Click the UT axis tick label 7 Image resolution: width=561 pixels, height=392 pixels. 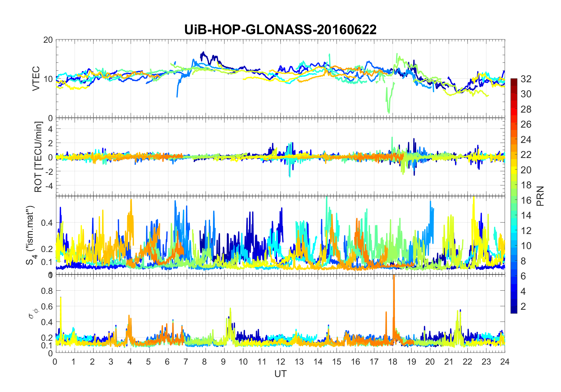point(186,362)
